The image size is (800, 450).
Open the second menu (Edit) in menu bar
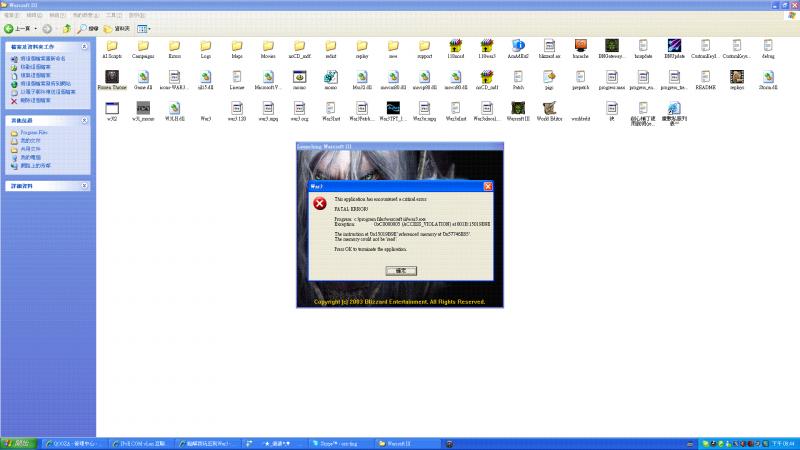pyautogui.click(x=34, y=16)
